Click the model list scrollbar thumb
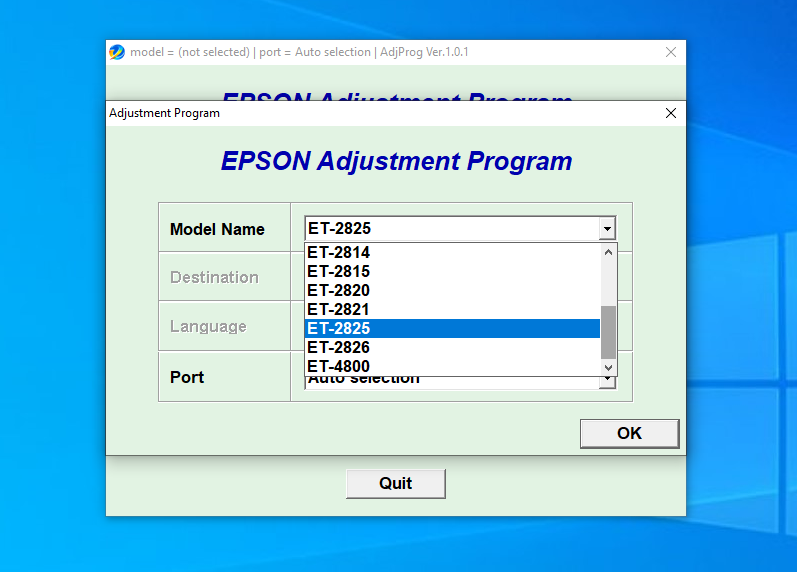Viewport: 797px width, 572px height. [608, 332]
